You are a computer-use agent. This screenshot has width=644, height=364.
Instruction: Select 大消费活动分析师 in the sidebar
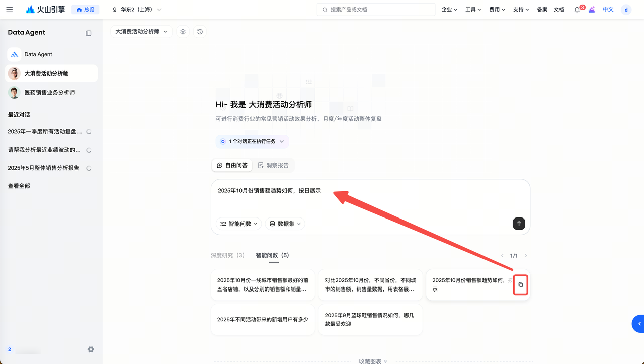(x=51, y=74)
